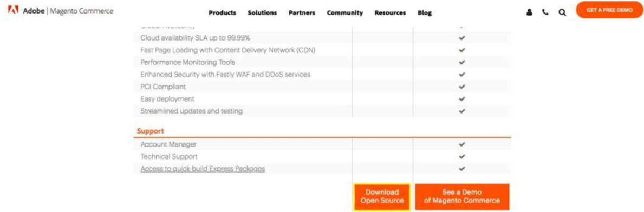644x212 pixels.
Task: Select 'Account Manager' text
Action: [168, 144]
